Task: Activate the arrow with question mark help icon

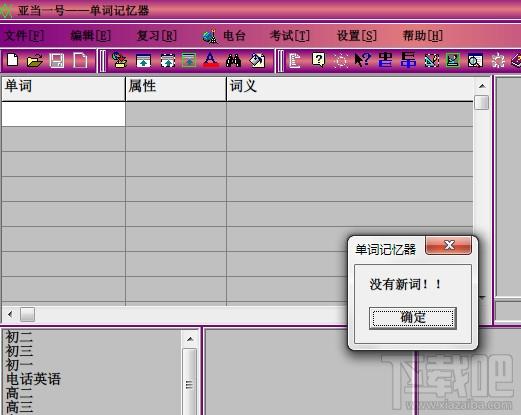Action: pos(363,60)
